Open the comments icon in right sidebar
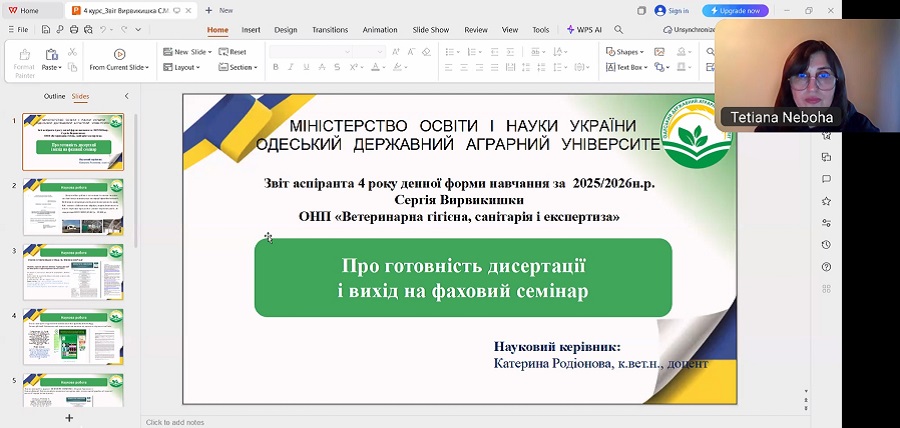This screenshot has width=900, height=428. click(826, 179)
